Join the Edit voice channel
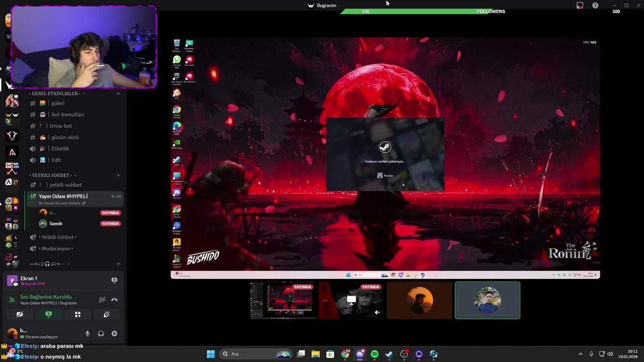Screen dimensions: 644x362 [x=75, y=160]
